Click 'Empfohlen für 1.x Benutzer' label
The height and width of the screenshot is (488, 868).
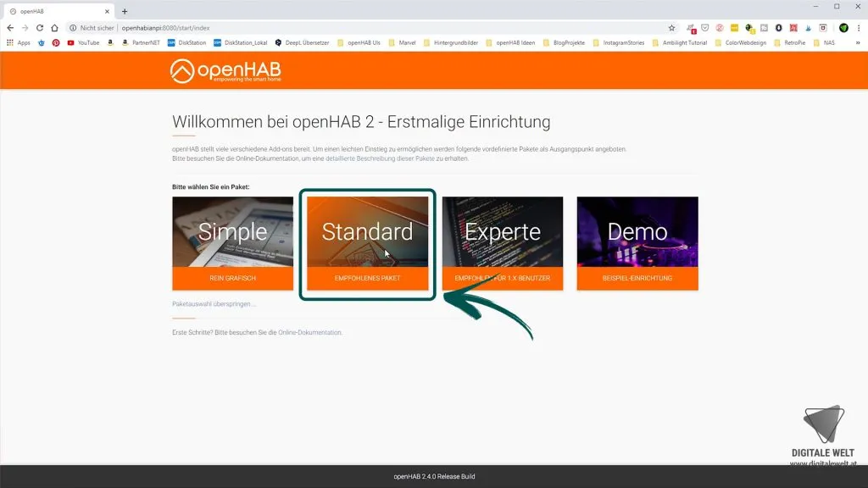click(503, 278)
